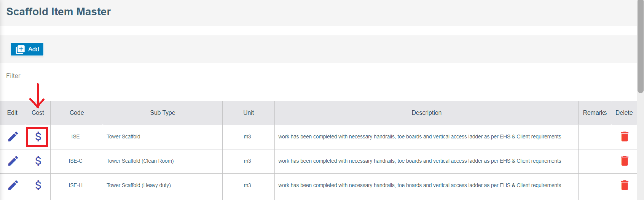Open cost for ISE Tower Scaffold
The width and height of the screenshot is (644, 200).
38,137
